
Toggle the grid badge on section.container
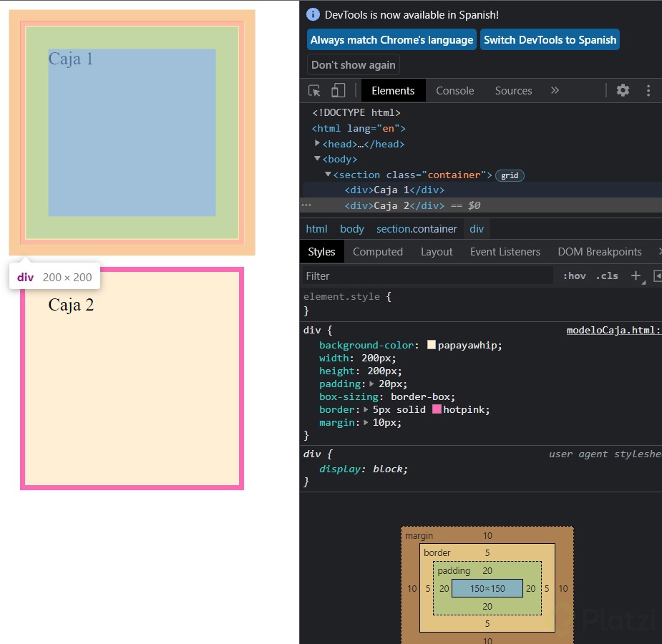point(510,175)
